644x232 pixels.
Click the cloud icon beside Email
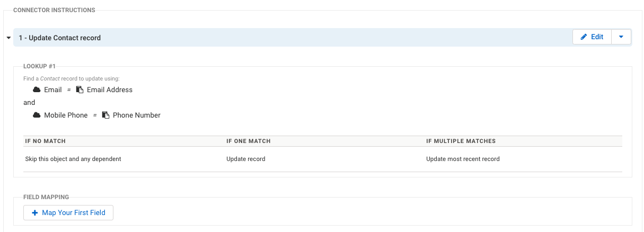(37, 90)
